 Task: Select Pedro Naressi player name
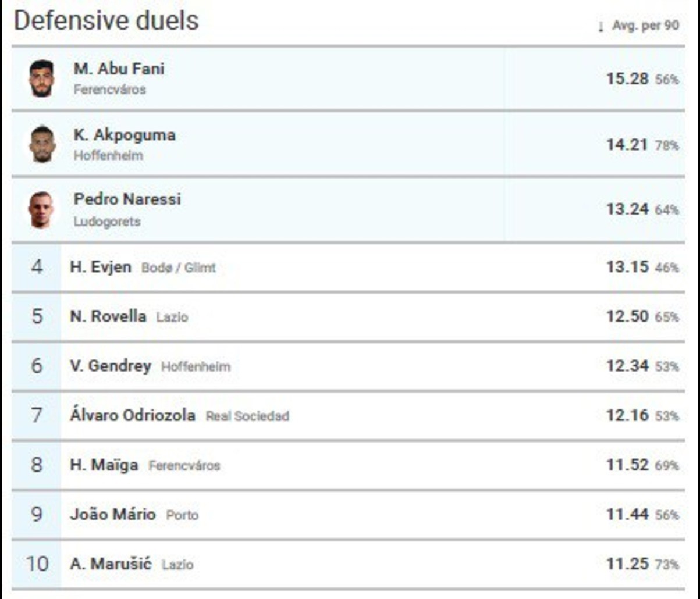[x=127, y=199]
